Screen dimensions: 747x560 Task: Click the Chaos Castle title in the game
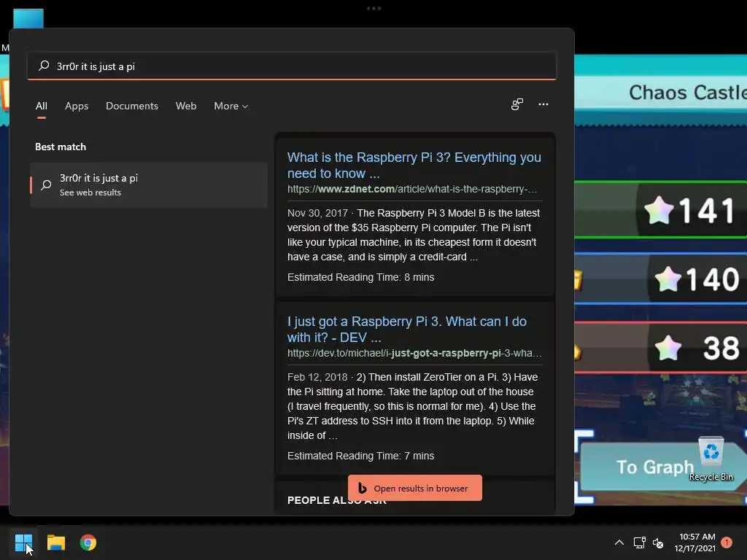[x=687, y=93]
